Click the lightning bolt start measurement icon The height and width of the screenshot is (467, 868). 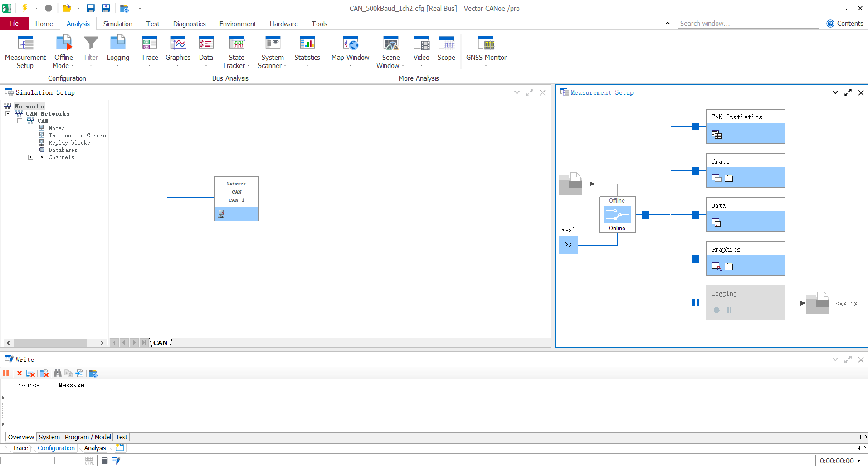click(24, 8)
